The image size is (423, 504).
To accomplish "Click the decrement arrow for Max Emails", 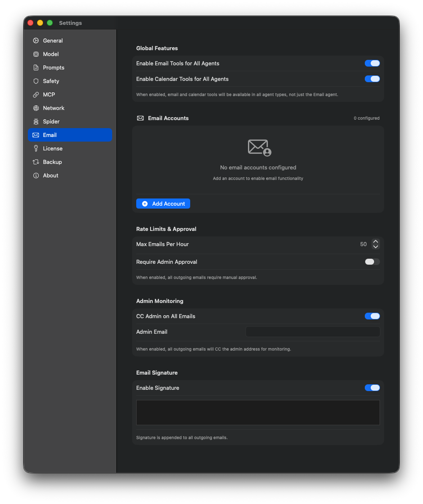I will point(375,247).
